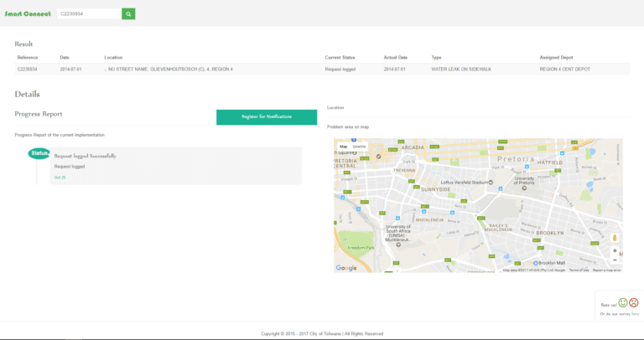Click the Google logo on map
The width and height of the screenshot is (644, 340).
(x=346, y=268)
